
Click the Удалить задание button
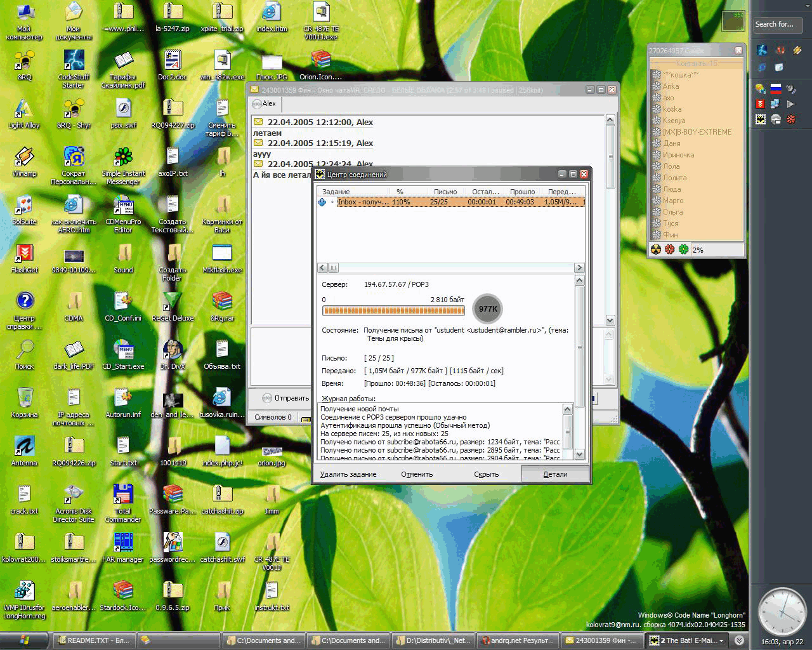point(348,474)
